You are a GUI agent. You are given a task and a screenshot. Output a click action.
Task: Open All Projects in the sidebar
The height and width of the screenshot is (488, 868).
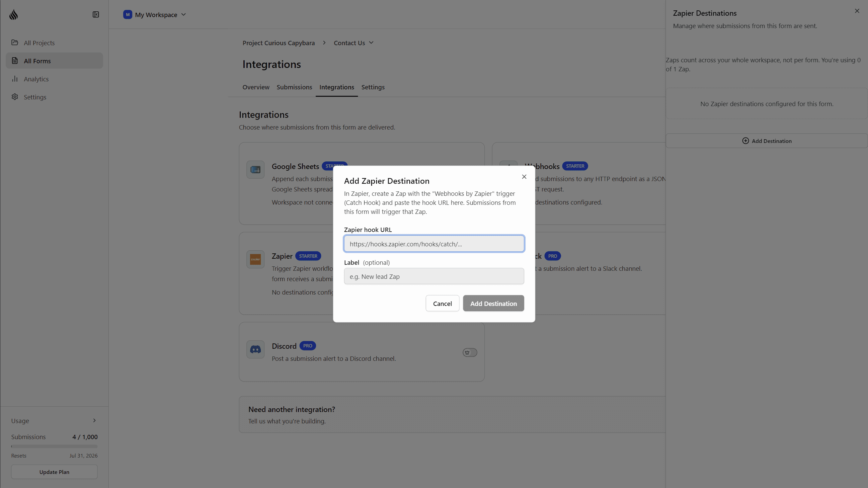tap(54, 43)
